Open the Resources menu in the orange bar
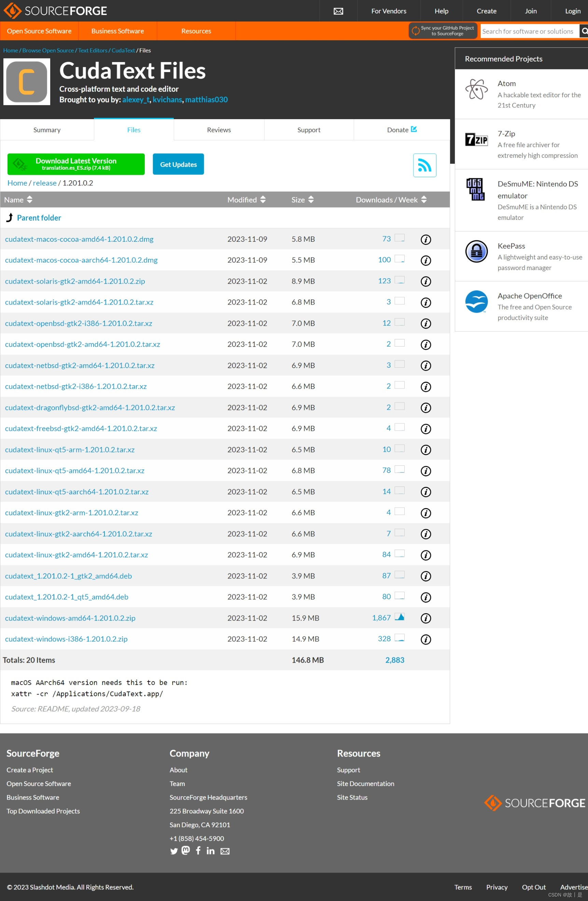The height and width of the screenshot is (901, 588). tap(196, 31)
